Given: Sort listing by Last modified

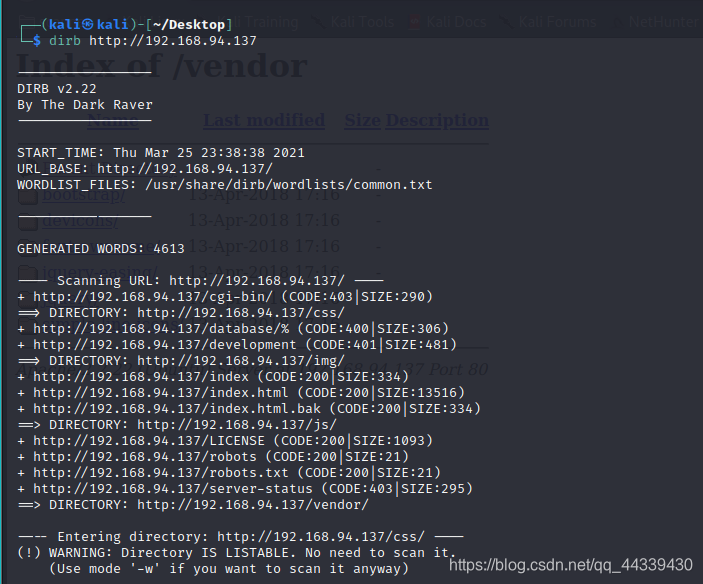Looking at the screenshot, I should 264,120.
